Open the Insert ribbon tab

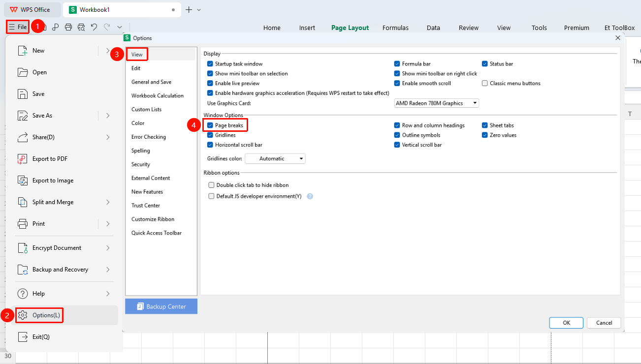(x=307, y=28)
